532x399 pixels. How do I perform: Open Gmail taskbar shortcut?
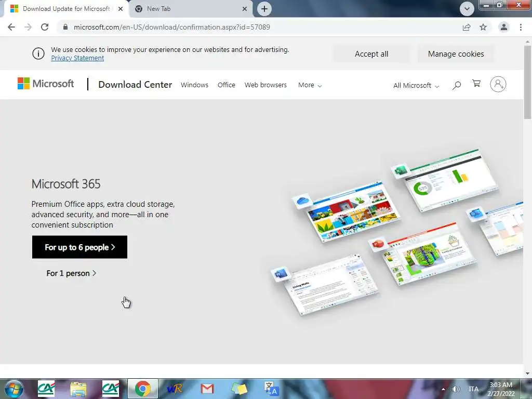[x=207, y=389]
